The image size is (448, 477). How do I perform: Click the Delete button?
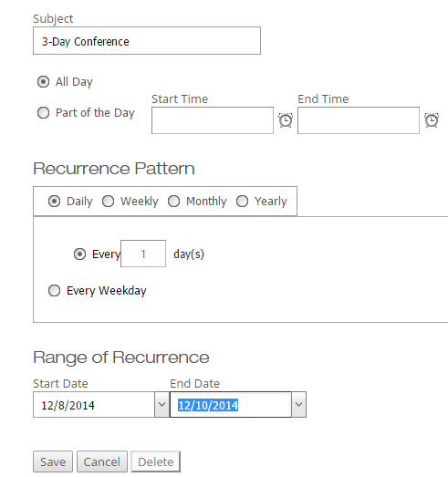156,461
